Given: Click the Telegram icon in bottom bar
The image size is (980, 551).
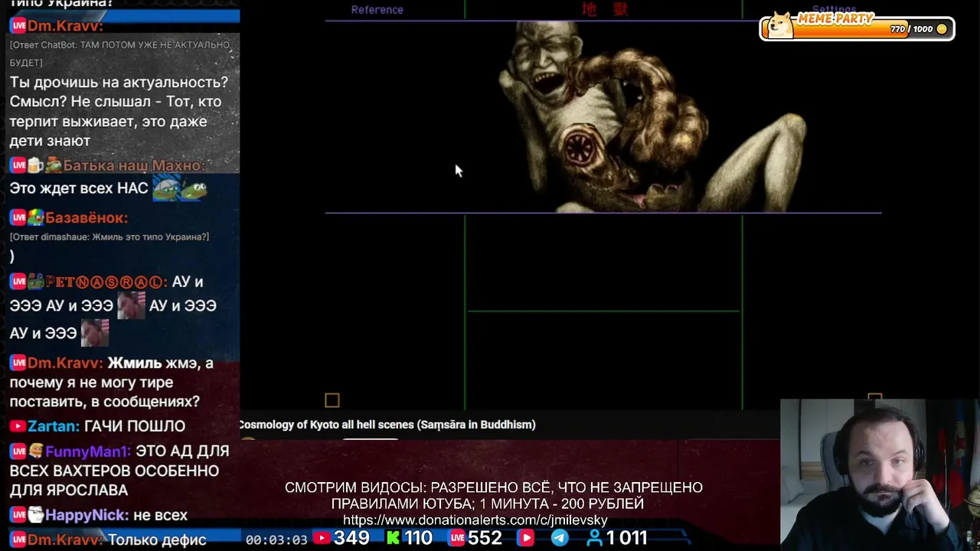Looking at the screenshot, I should tap(560, 539).
